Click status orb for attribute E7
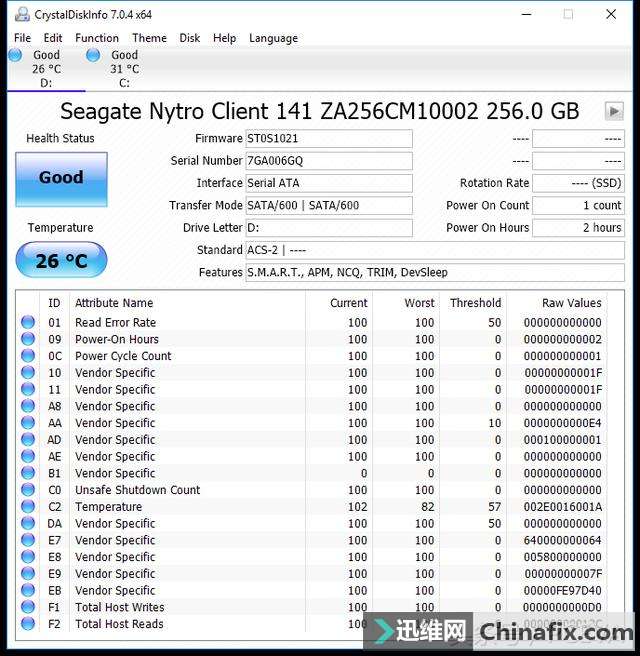The width and height of the screenshot is (640, 656). 28,540
